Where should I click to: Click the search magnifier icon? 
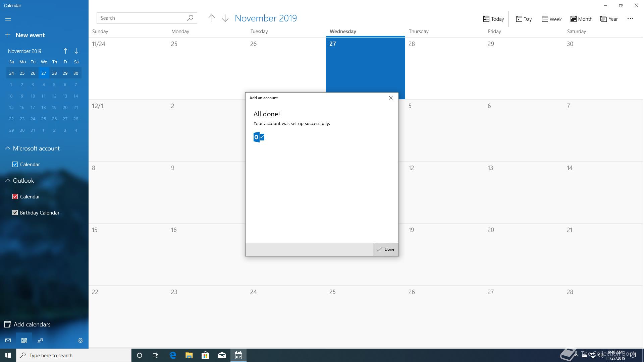point(190,18)
